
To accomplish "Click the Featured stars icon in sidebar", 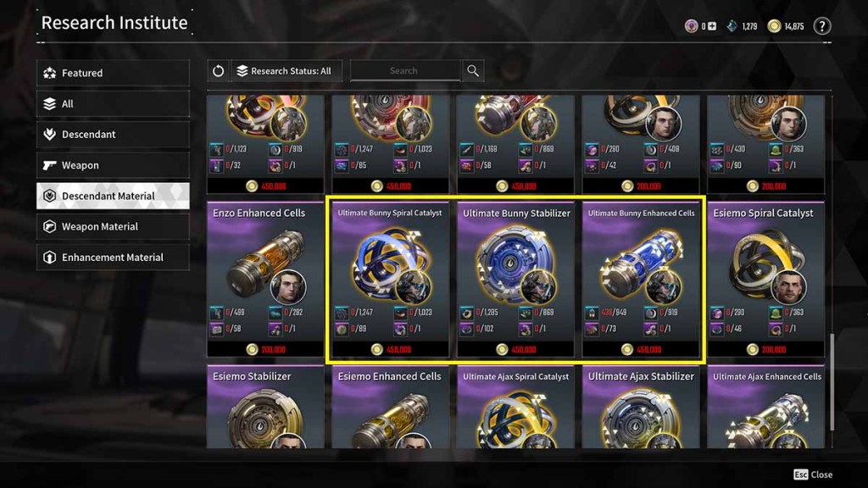I will pyautogui.click(x=50, y=73).
